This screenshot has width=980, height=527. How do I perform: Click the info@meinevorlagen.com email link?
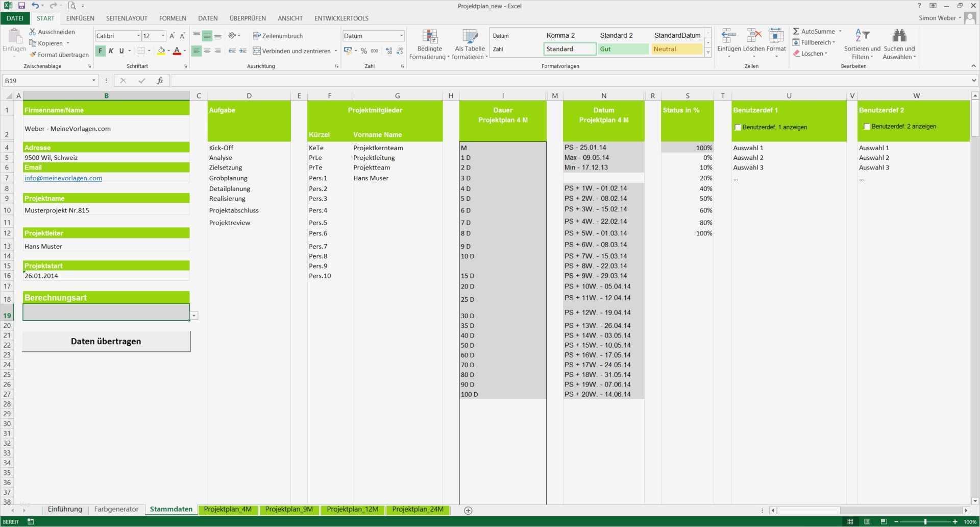[x=63, y=178]
